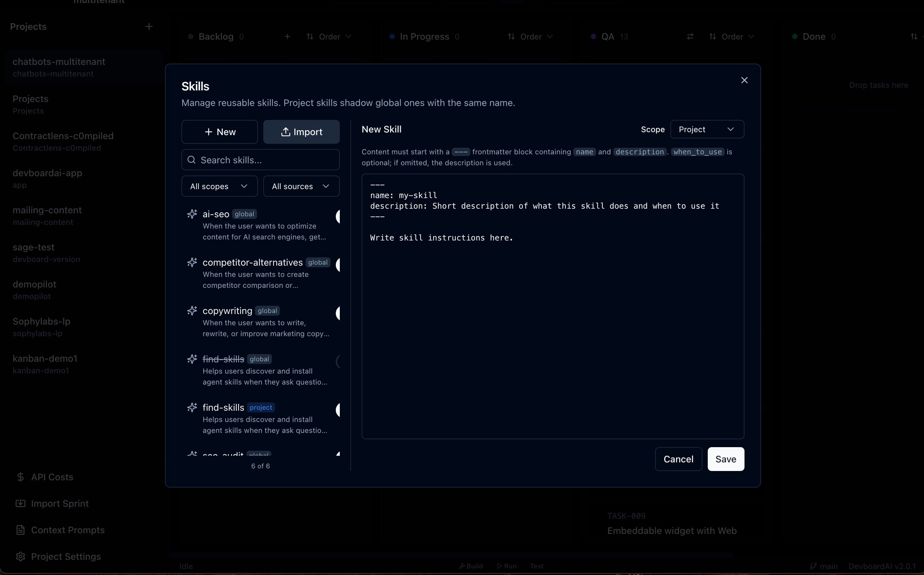Select the strikethrough global find-skills entry
The width and height of the screenshot is (924, 575).
click(x=260, y=370)
